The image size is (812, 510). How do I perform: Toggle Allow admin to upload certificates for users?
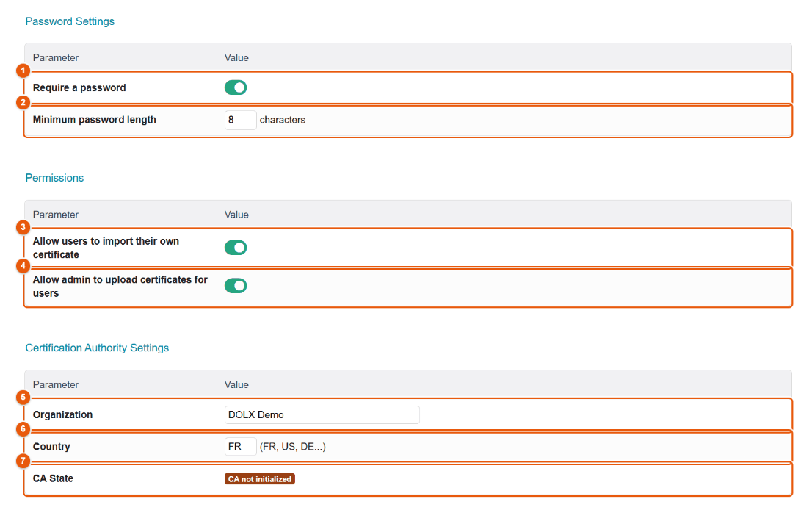pyautogui.click(x=236, y=286)
